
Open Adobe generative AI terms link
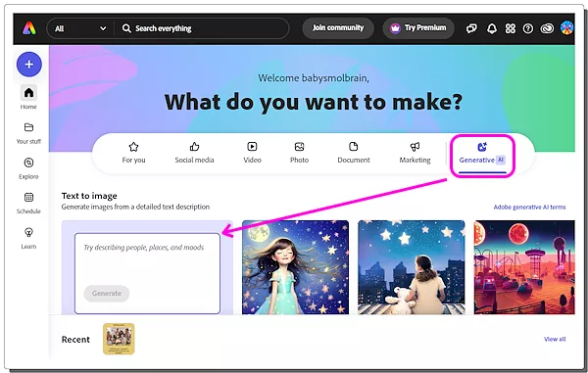click(529, 208)
